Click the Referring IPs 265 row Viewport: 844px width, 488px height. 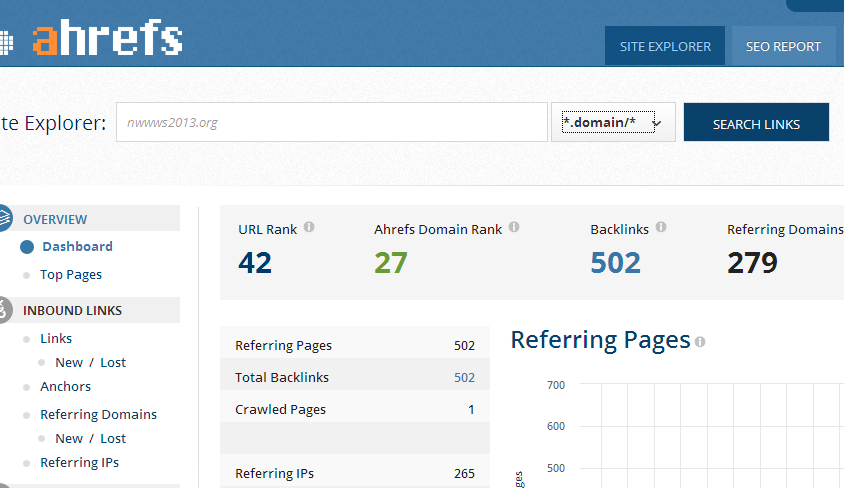pyautogui.click(x=355, y=470)
